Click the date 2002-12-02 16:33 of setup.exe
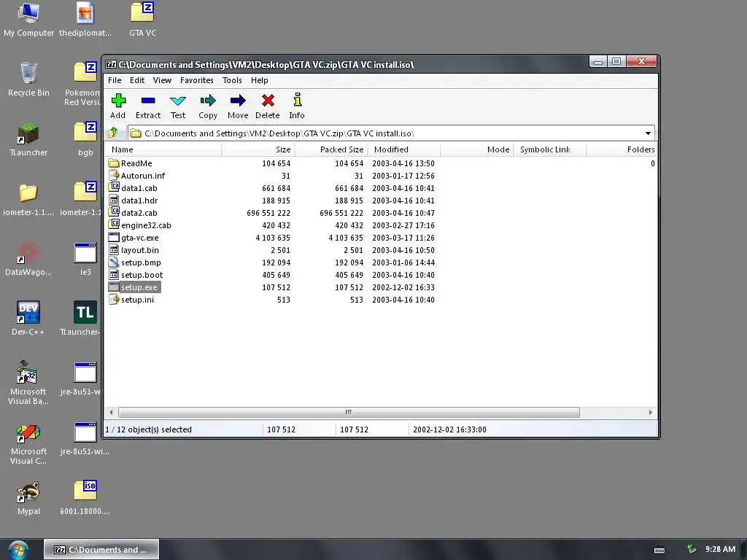This screenshot has width=747, height=560. (x=403, y=287)
